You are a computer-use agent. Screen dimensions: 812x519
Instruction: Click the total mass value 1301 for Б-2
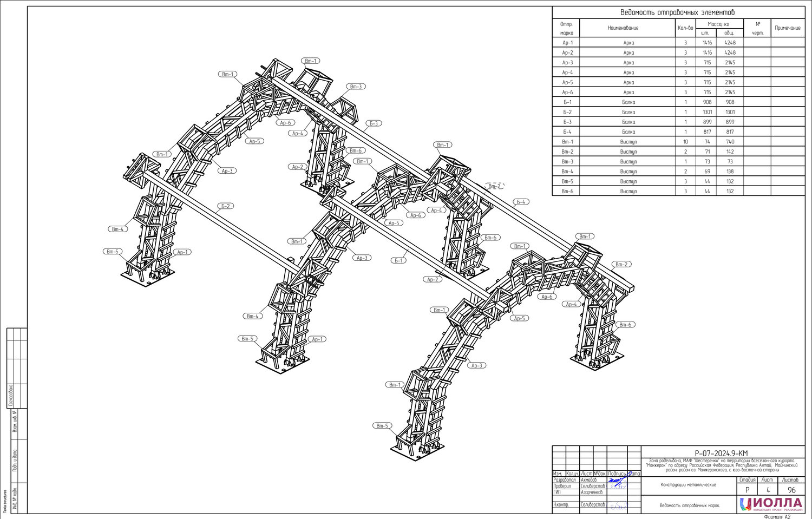tap(730, 112)
